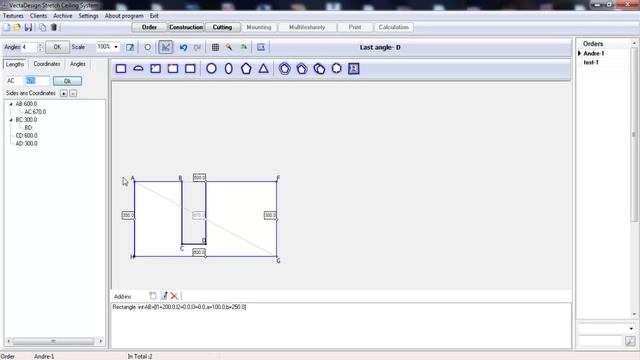The width and height of the screenshot is (640, 360).
Task: Save with the floppy disk icon
Action: click(x=28, y=27)
